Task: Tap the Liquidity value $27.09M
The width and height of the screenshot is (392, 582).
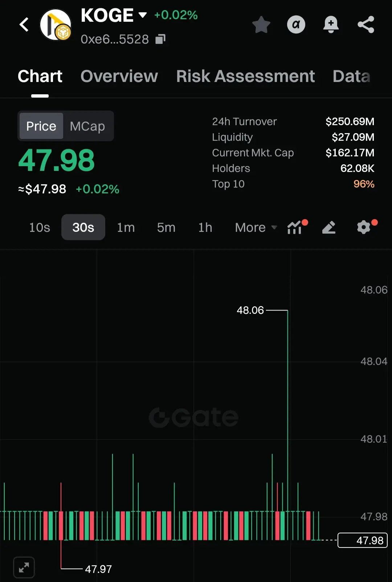Action: [353, 137]
